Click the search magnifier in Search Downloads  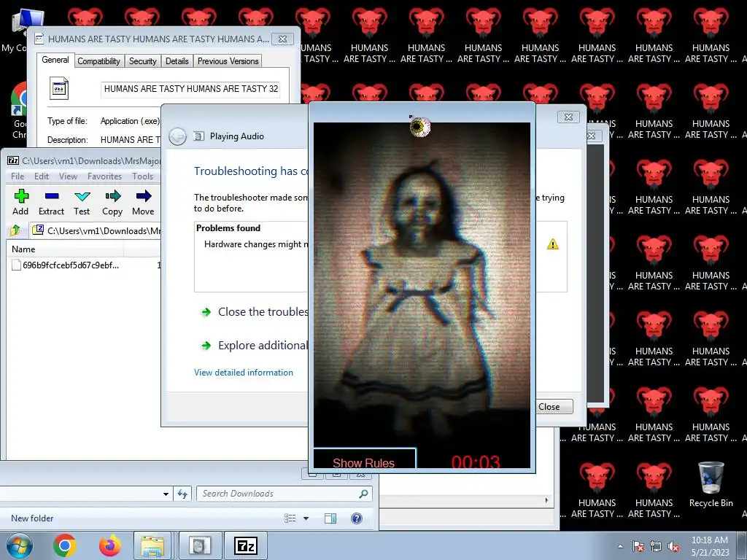[x=363, y=494]
